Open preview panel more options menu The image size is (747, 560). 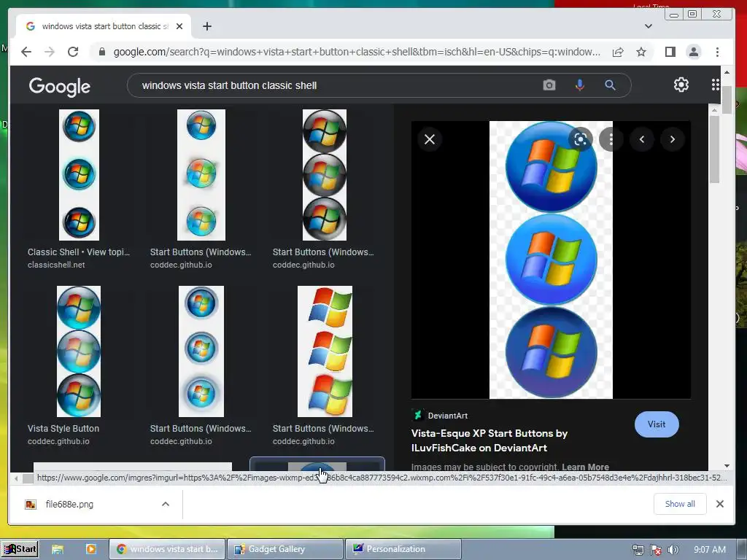point(611,139)
